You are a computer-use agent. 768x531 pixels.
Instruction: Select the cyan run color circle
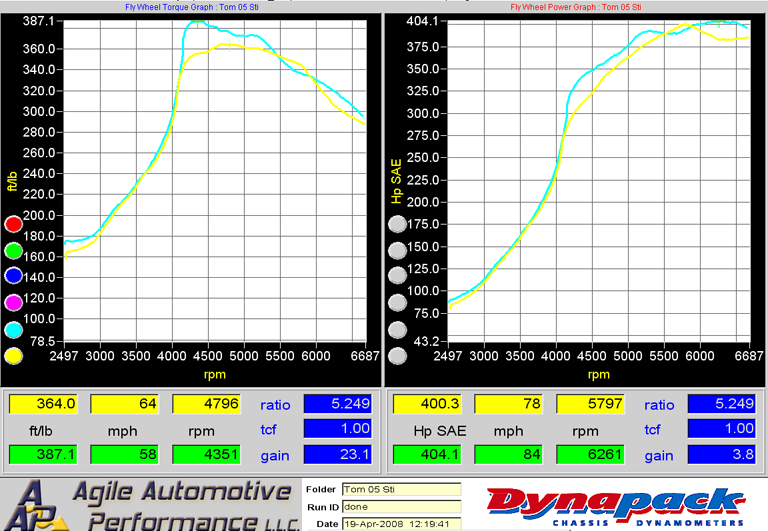(14, 329)
